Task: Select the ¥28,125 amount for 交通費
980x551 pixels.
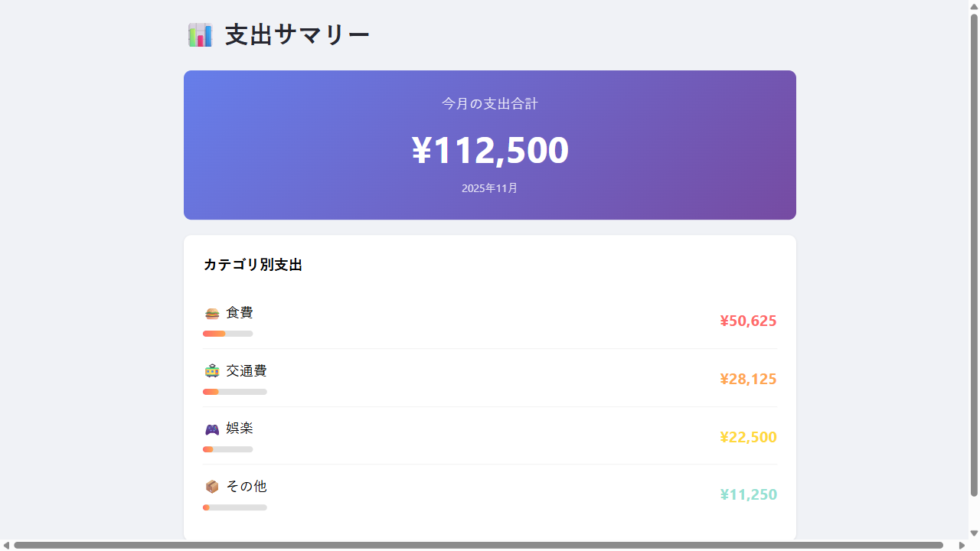Action: 748,379
